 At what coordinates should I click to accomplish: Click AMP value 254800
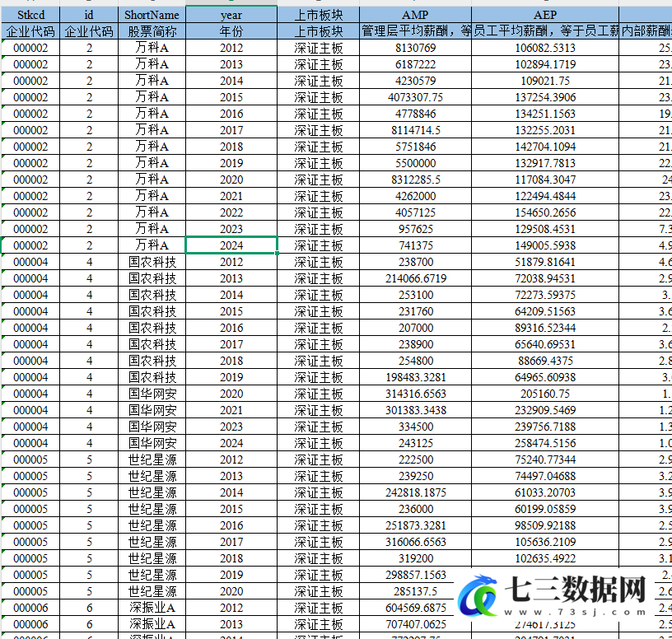[415, 361]
